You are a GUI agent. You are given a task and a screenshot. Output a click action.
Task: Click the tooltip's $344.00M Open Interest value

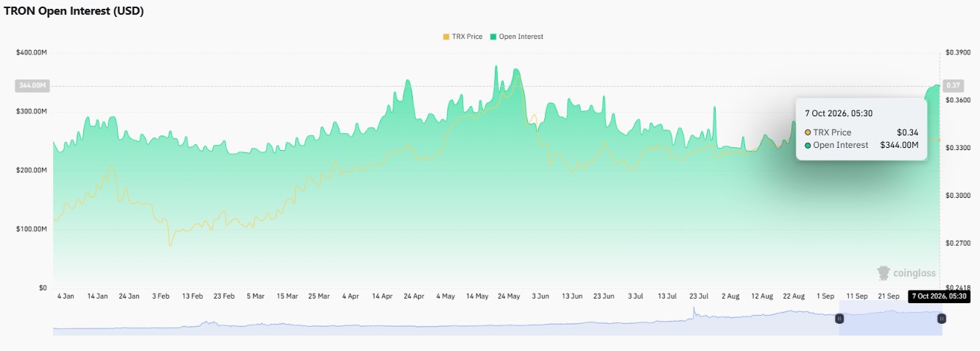pos(900,145)
